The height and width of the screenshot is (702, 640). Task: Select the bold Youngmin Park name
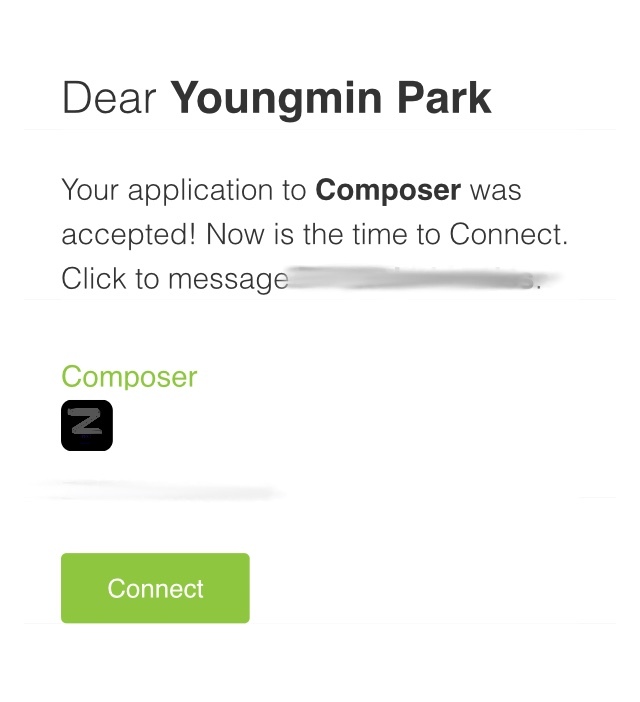click(331, 98)
